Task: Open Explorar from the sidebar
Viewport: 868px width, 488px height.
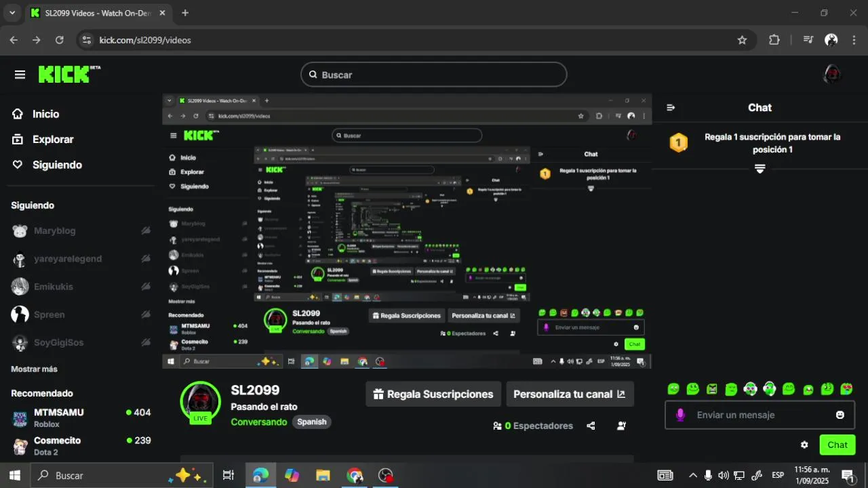Action: click(53, 139)
